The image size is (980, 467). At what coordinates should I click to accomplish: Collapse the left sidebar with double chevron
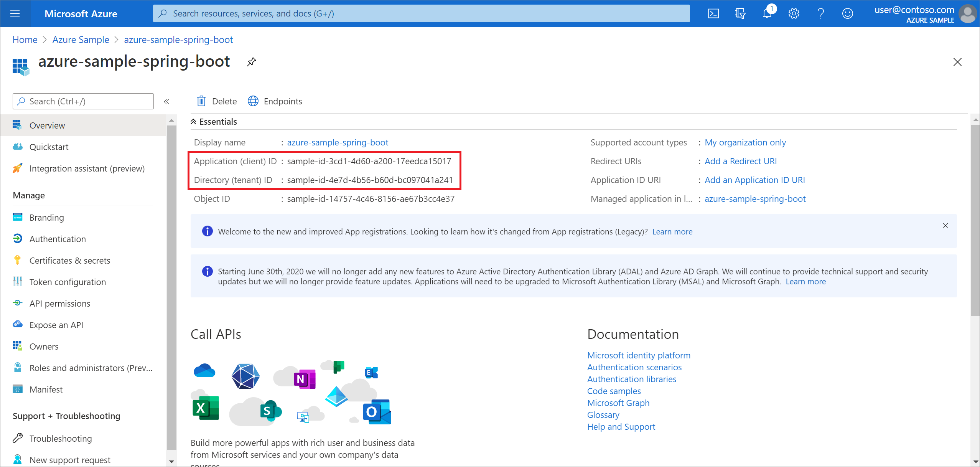pyautogui.click(x=167, y=101)
